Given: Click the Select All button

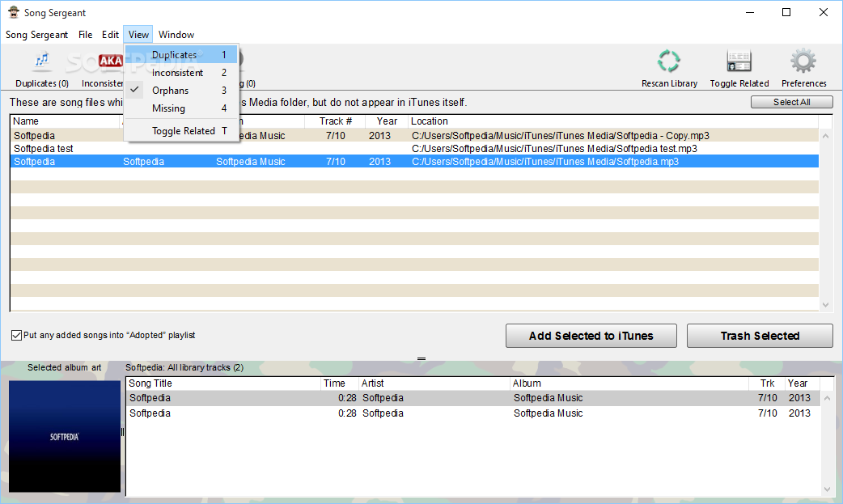Looking at the screenshot, I should pos(791,102).
